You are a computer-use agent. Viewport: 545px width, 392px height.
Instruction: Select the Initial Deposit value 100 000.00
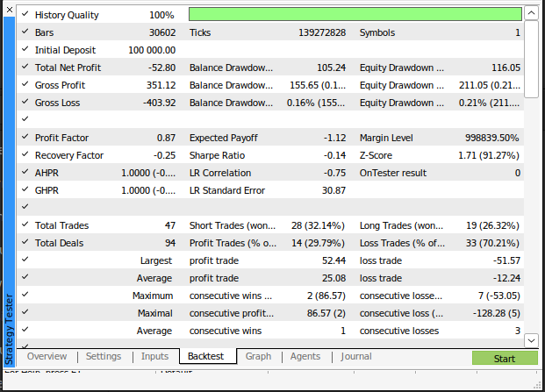(x=152, y=50)
